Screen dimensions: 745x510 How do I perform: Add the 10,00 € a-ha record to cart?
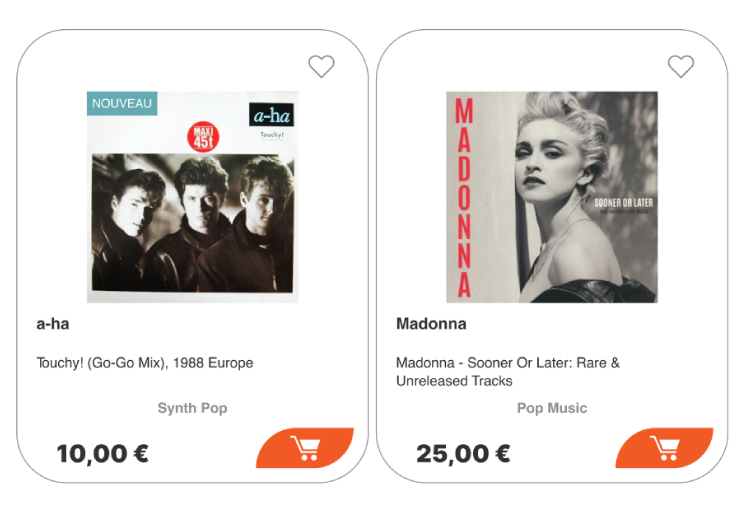click(305, 448)
